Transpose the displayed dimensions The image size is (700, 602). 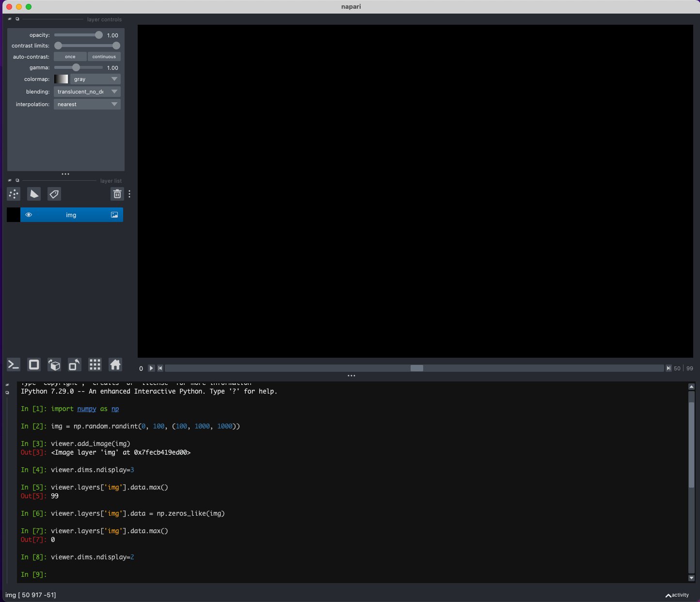point(74,364)
